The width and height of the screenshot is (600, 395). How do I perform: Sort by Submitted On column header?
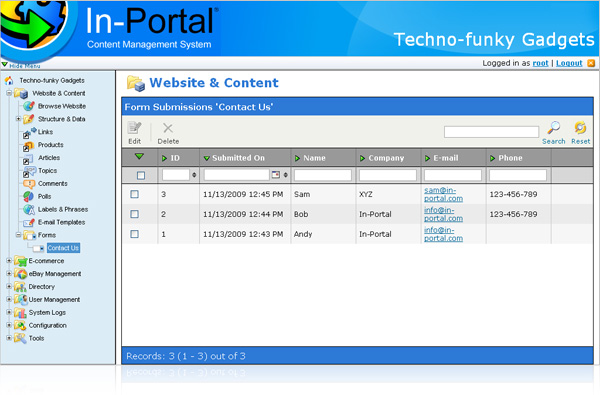click(238, 158)
